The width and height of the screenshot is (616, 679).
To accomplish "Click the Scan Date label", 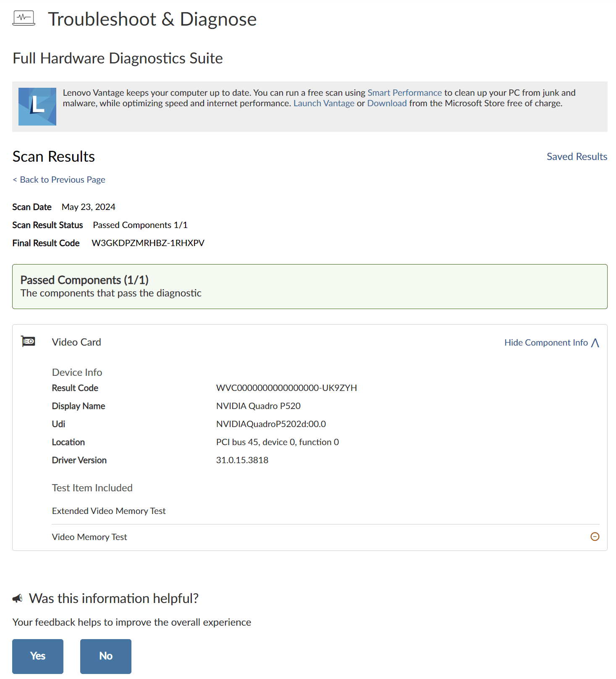I will coord(32,207).
